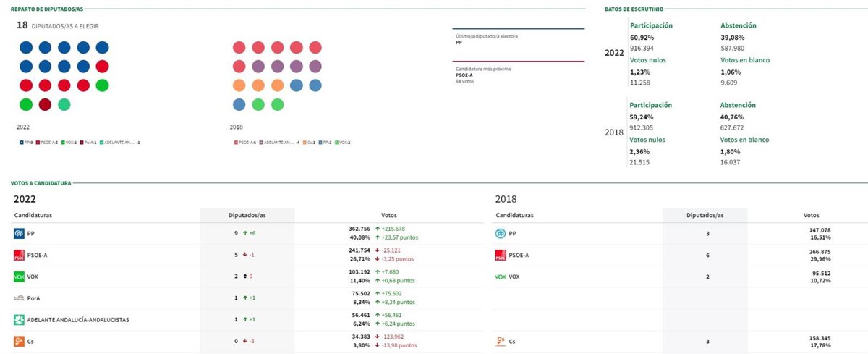
Task: Click the Votos column header in 2018 table
Action: pyautogui.click(x=811, y=215)
